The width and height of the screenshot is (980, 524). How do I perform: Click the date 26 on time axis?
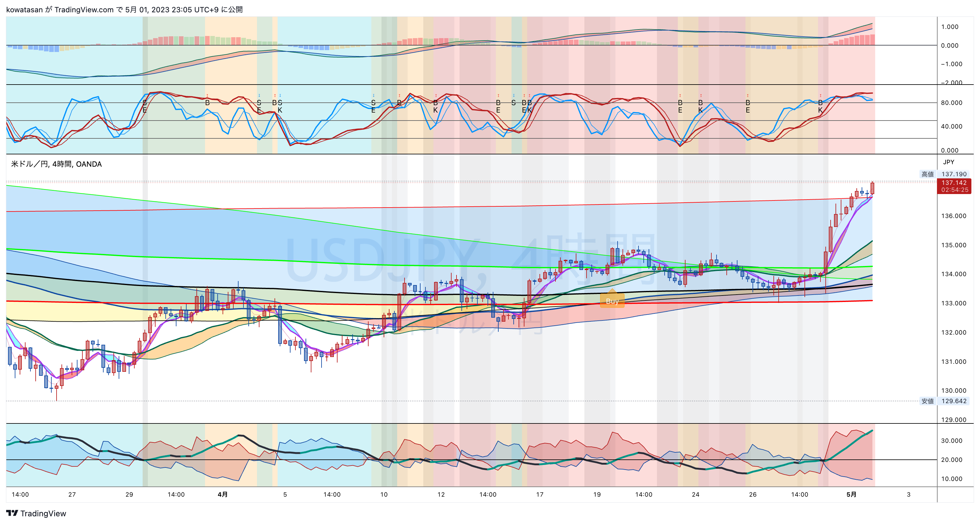pos(753,494)
